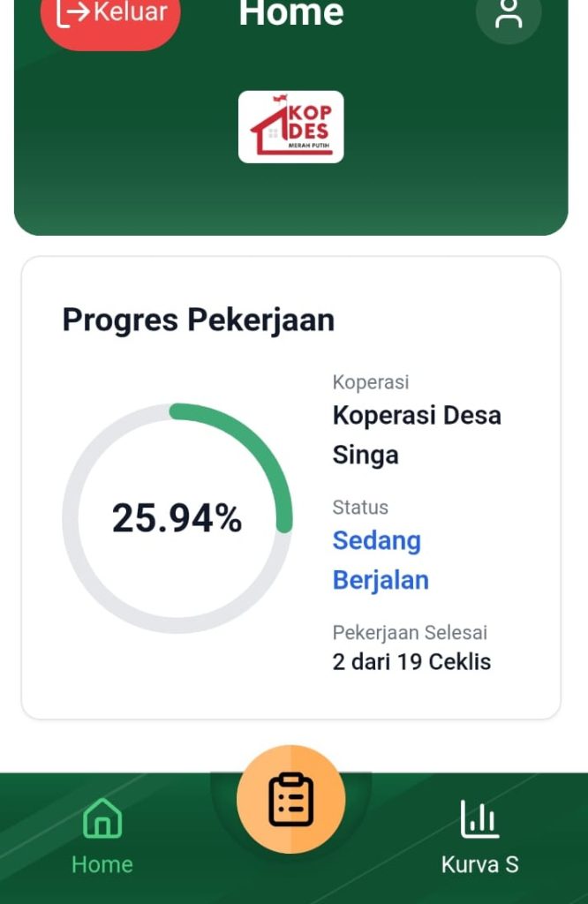Screen dimensions: 588x904
Task: Tap the 25.94% progress value
Action: (x=177, y=518)
